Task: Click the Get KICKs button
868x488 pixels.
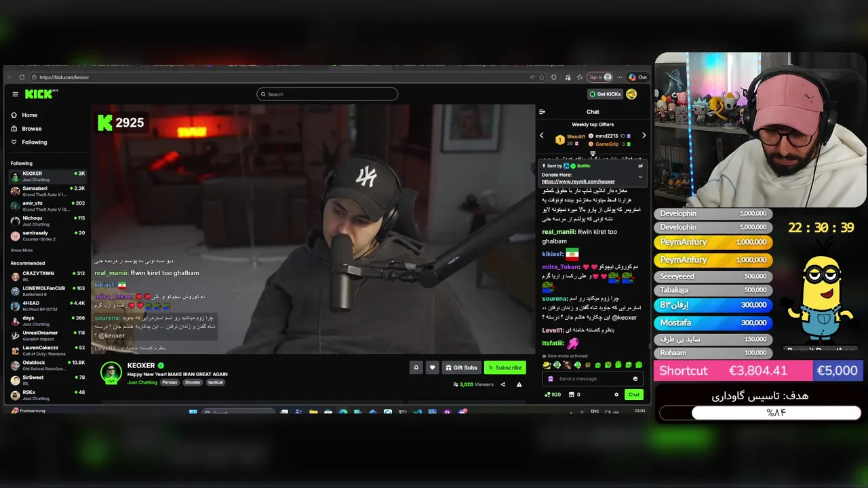Action: [605, 94]
